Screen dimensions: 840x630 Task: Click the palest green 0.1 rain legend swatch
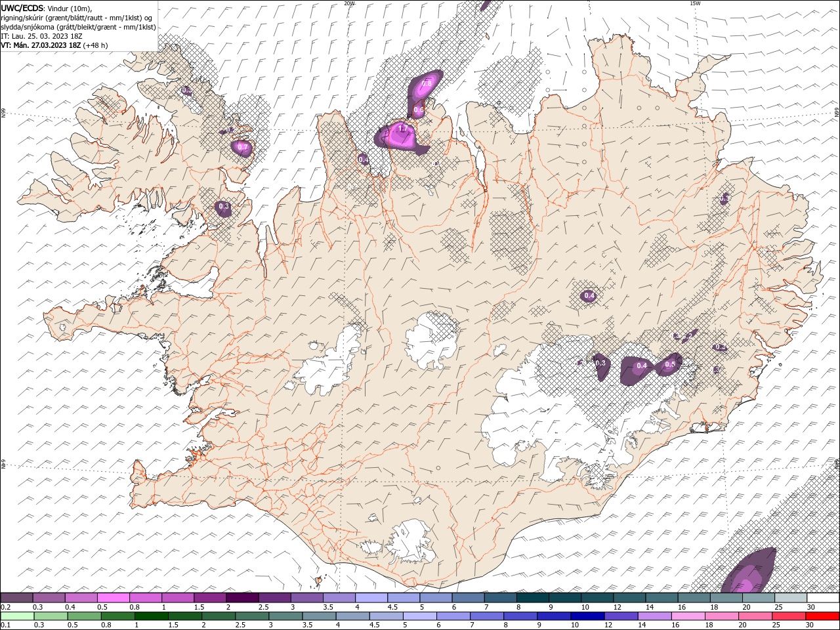tap(17, 616)
